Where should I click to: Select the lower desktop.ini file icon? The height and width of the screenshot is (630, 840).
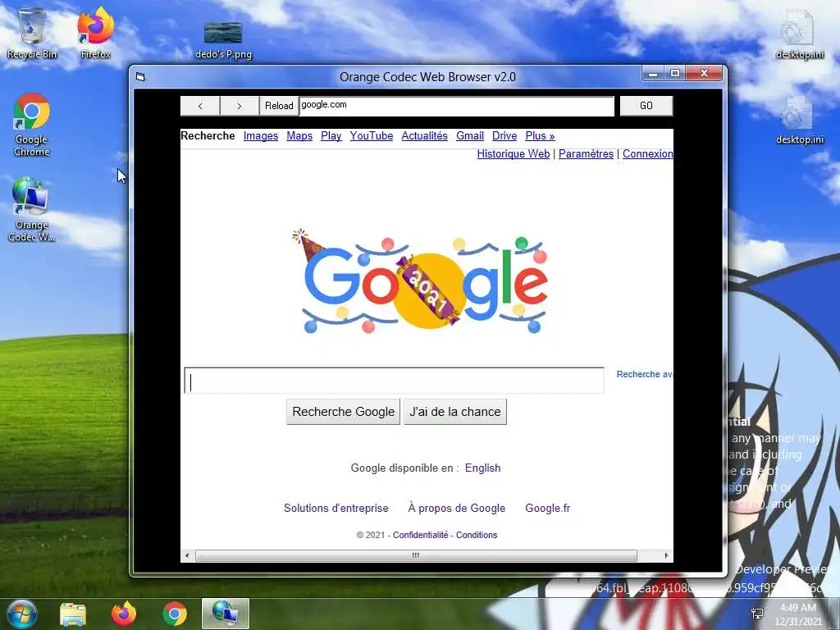pos(799,120)
